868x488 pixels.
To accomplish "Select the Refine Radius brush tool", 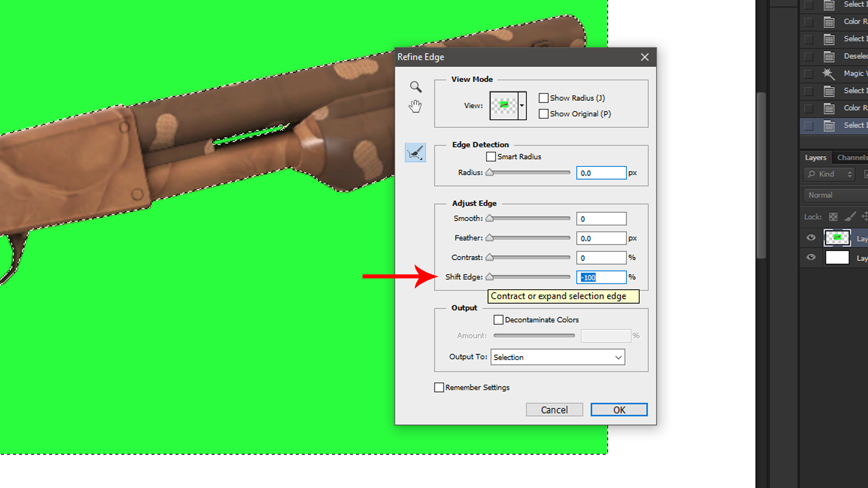I will click(415, 153).
